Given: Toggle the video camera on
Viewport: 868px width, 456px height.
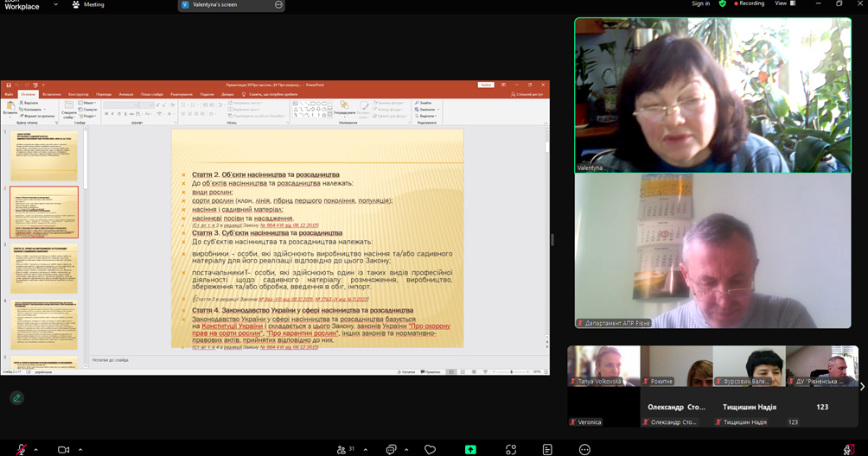Looking at the screenshot, I should [63, 449].
